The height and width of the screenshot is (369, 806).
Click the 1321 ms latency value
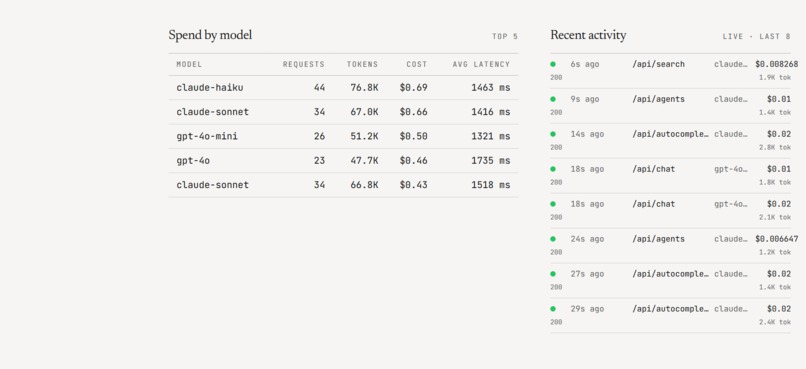[491, 136]
